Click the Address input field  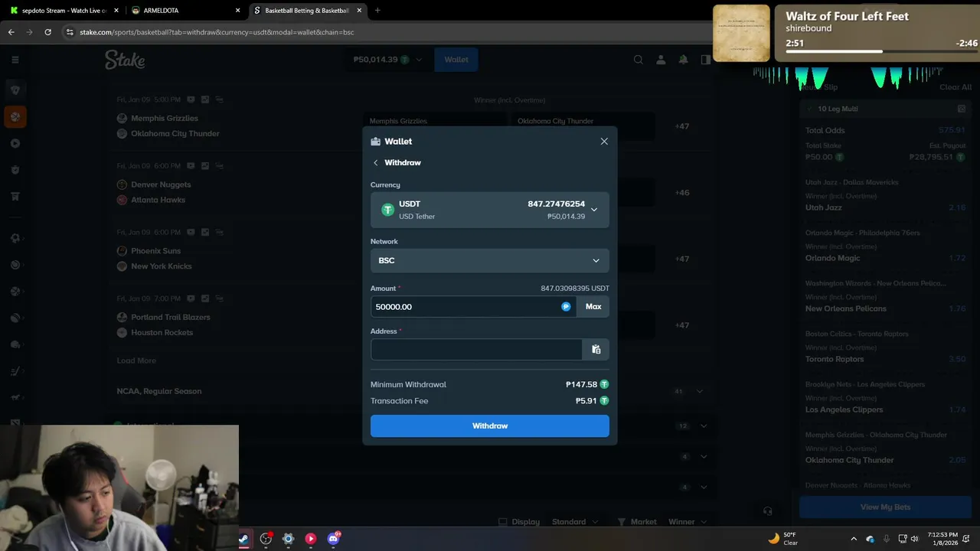click(x=476, y=350)
